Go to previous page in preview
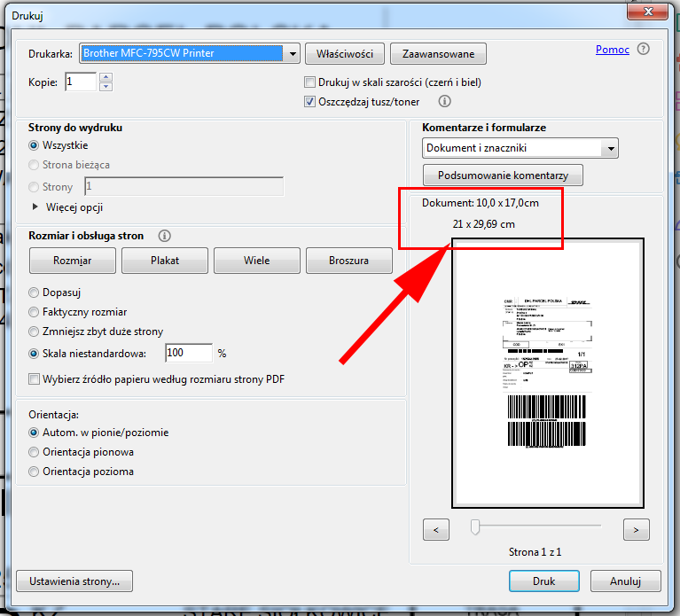Screen dimensions: 680x616 436,530
